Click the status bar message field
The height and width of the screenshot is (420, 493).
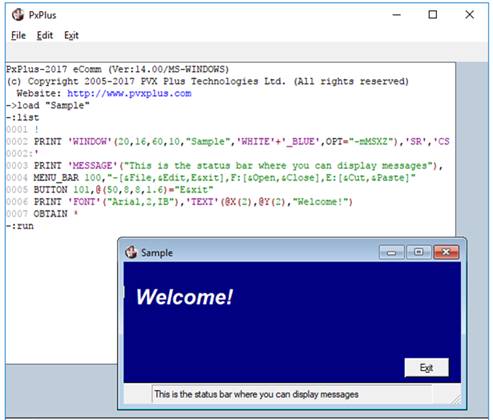pyautogui.click(x=292, y=394)
